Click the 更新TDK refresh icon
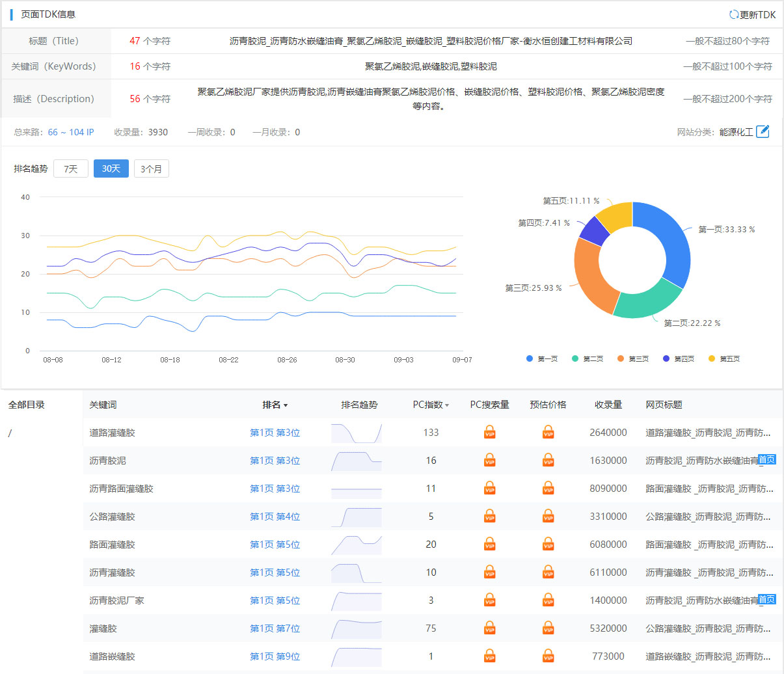 [733, 14]
